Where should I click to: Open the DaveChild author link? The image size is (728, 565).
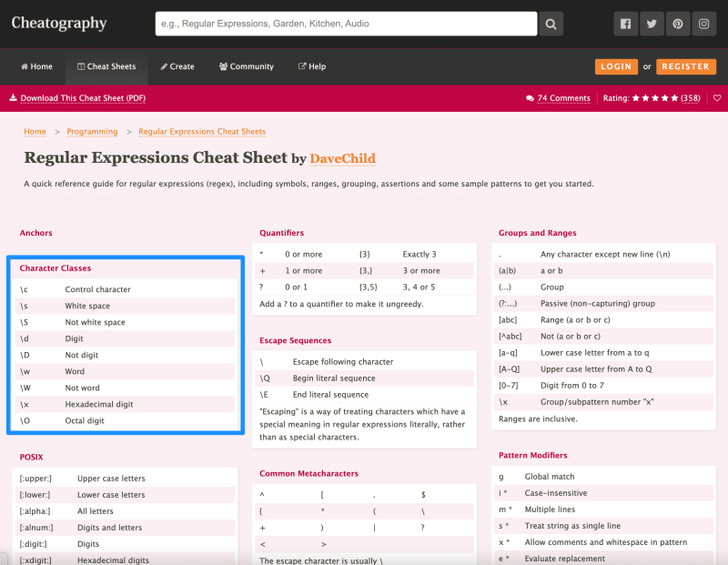(x=343, y=158)
